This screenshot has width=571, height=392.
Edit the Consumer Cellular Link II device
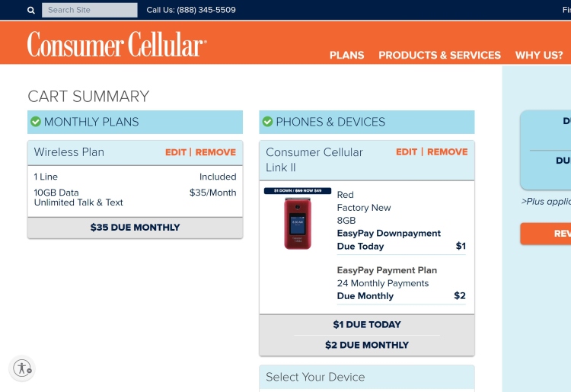[407, 152]
